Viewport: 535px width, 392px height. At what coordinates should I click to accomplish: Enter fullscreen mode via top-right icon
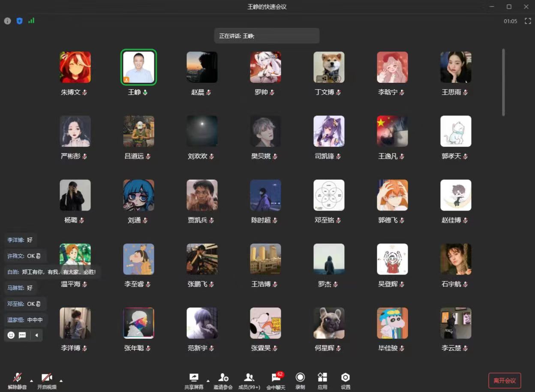(x=528, y=21)
